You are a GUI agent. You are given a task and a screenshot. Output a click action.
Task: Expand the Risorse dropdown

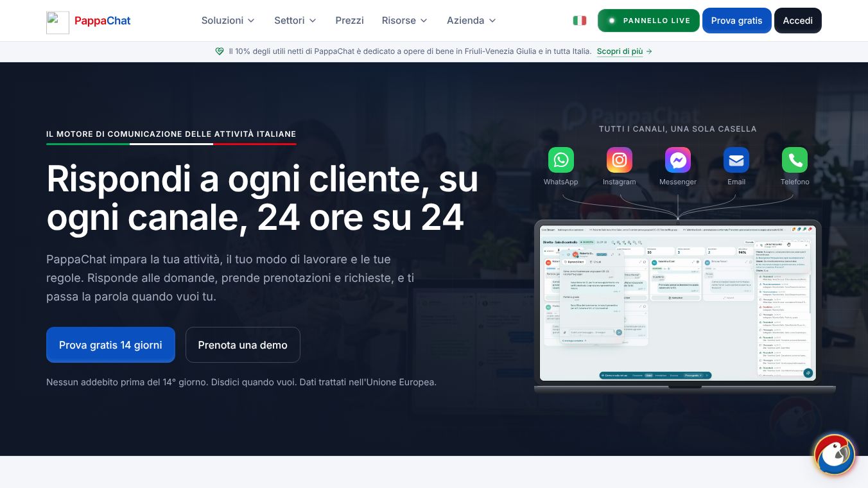(404, 21)
